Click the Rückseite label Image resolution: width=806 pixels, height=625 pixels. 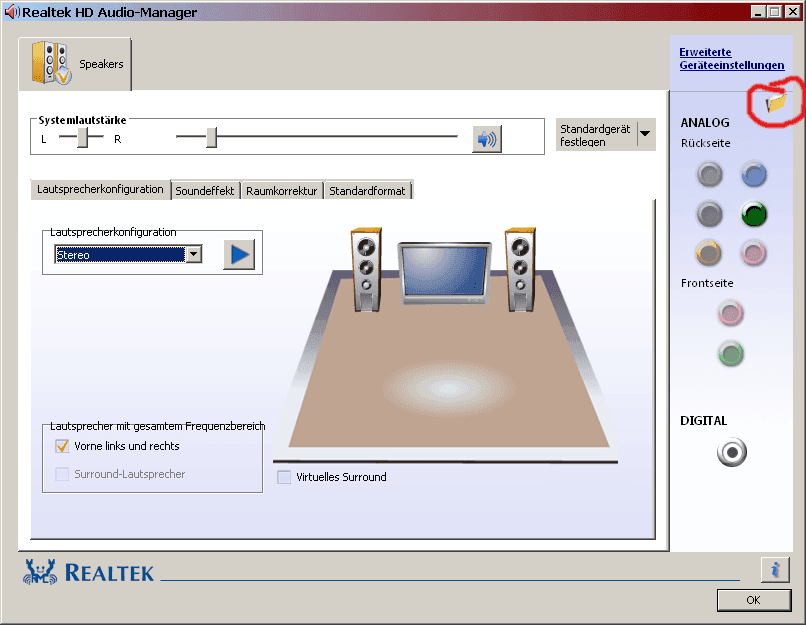pos(705,143)
